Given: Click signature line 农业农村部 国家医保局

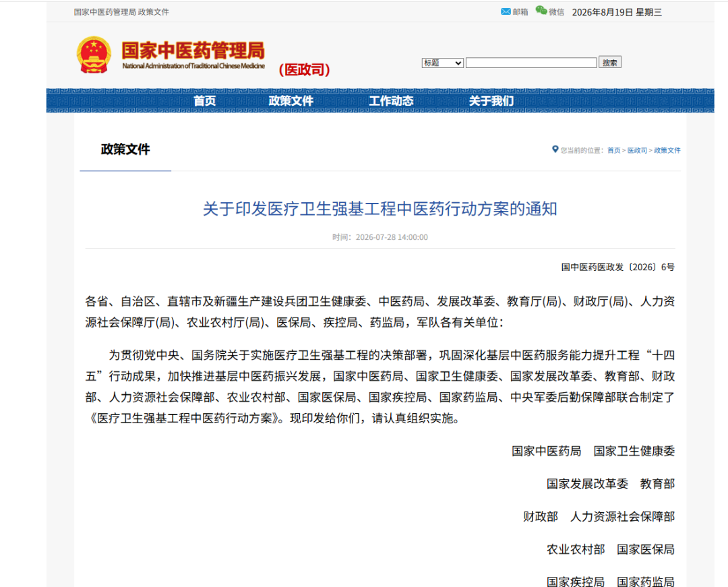Looking at the screenshot, I should 611,549.
